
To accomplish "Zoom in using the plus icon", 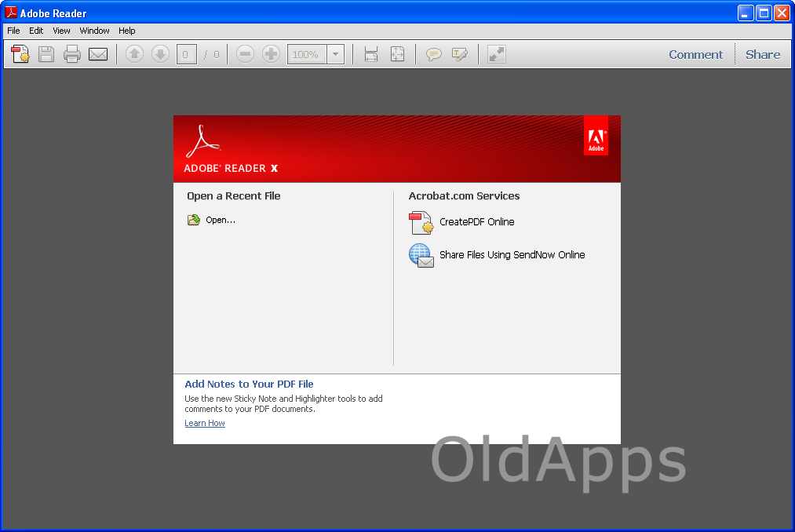I will [x=272, y=54].
